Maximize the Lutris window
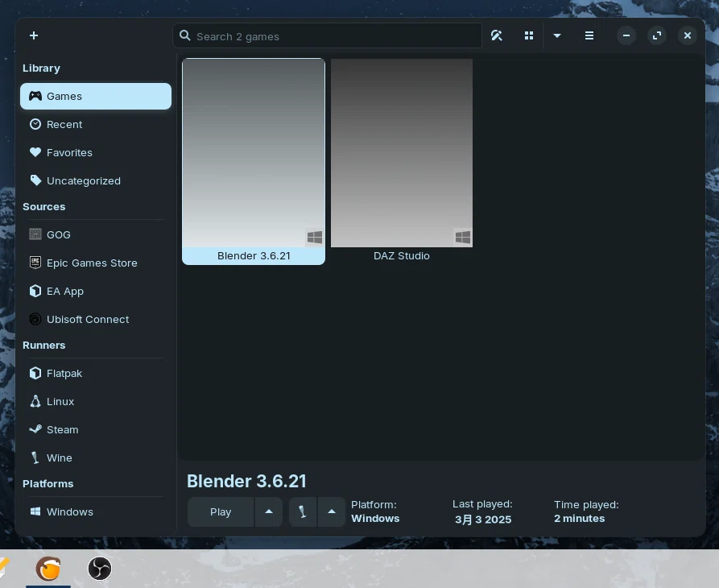 pyautogui.click(x=657, y=35)
